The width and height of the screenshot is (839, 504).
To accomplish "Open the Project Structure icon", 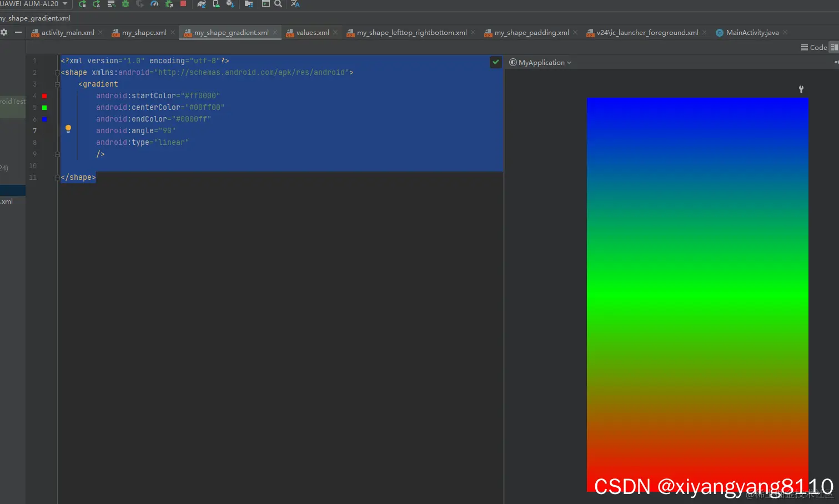I will 249,4.
